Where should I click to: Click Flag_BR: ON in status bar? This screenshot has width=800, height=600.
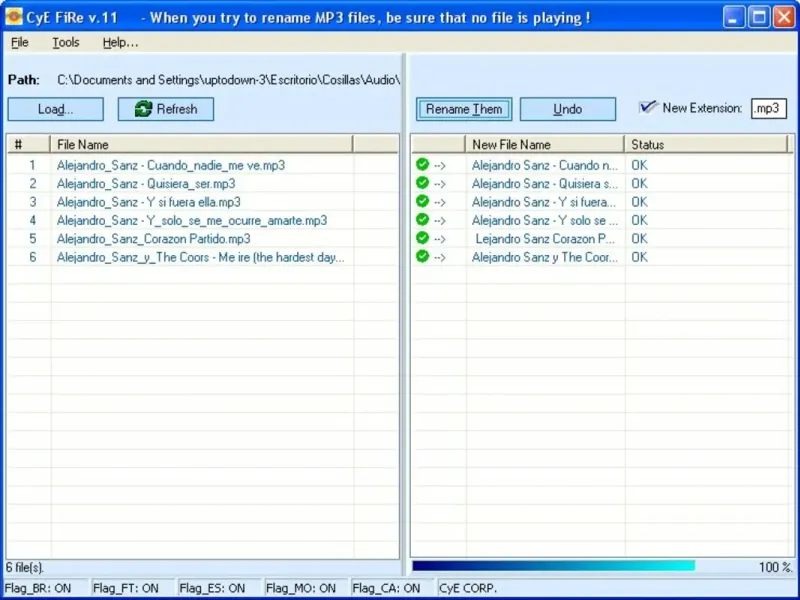tap(38, 588)
